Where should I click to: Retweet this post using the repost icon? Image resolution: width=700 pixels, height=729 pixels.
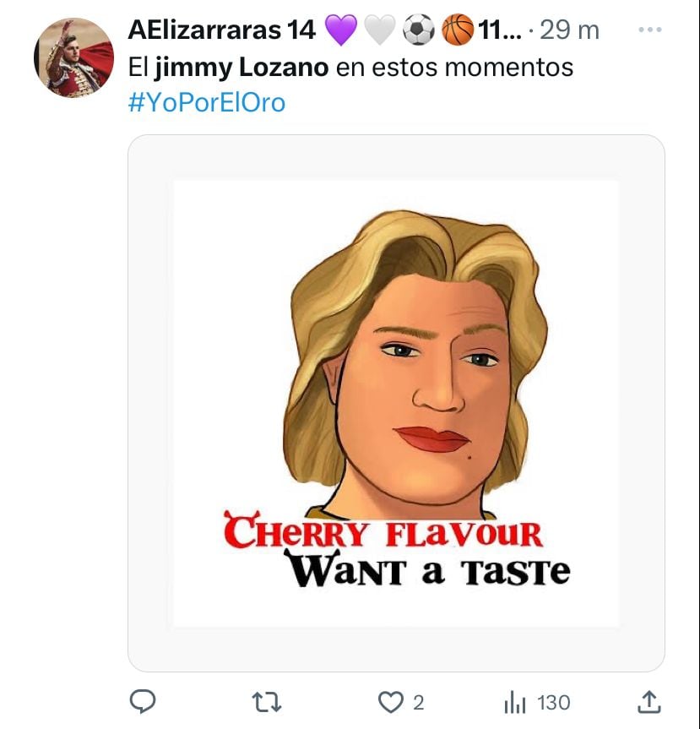point(267,701)
